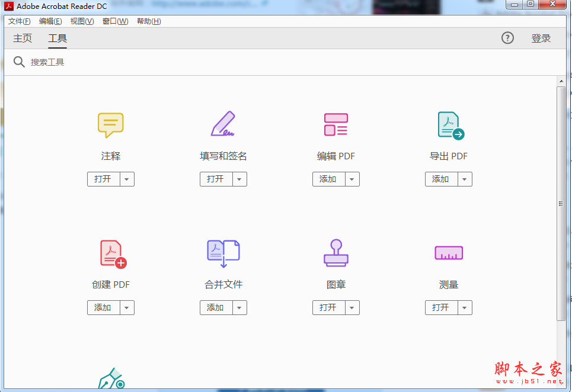Focus the 搜索工具 search field
The image size is (572, 392).
[285, 62]
